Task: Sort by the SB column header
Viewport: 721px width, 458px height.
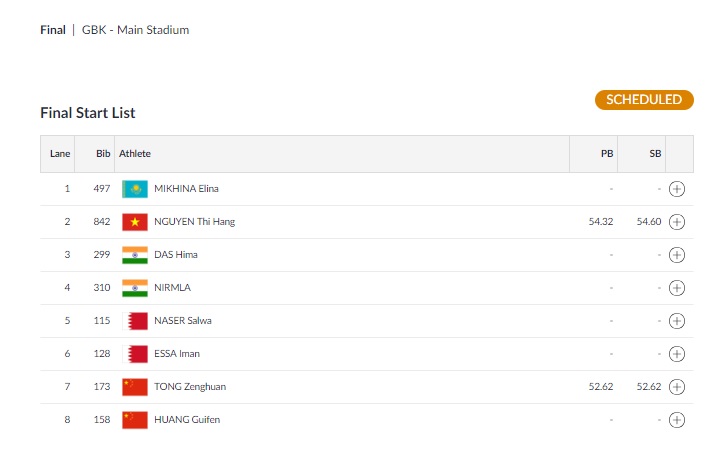Action: [x=655, y=154]
